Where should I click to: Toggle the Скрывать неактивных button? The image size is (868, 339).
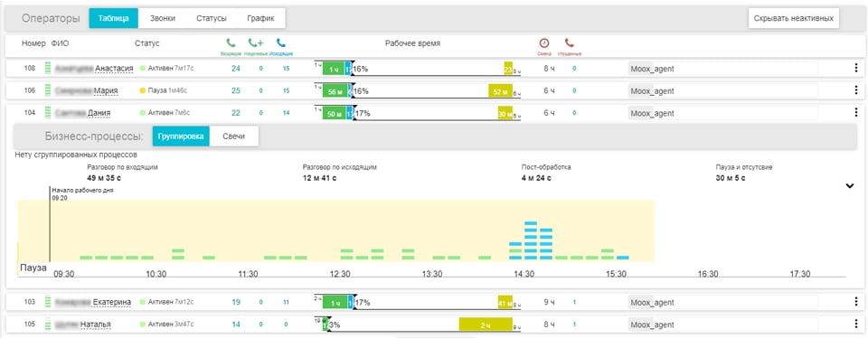(x=794, y=18)
